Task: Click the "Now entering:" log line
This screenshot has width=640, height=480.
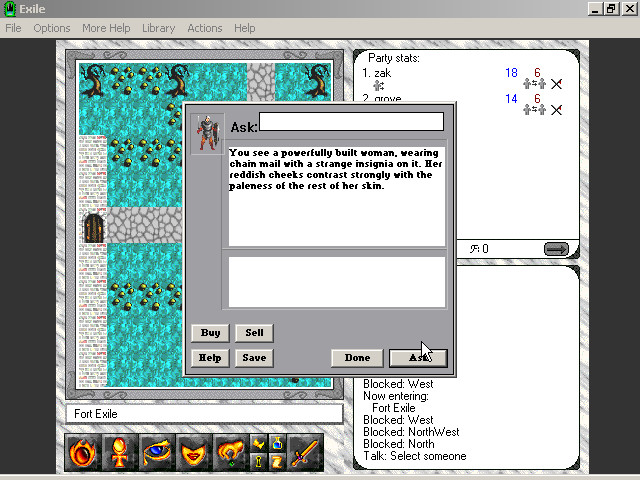Action: coord(396,396)
